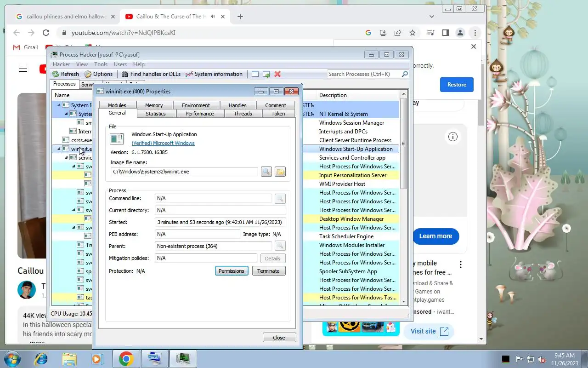Reload the Chrome page
Image resolution: width=588 pixels, height=368 pixels.
[46, 33]
